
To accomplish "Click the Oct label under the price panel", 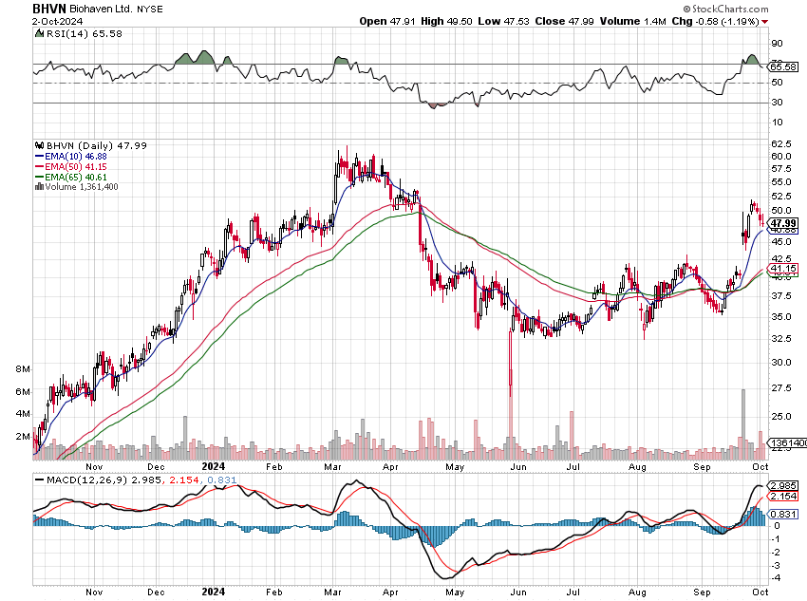I will pyautogui.click(x=760, y=467).
